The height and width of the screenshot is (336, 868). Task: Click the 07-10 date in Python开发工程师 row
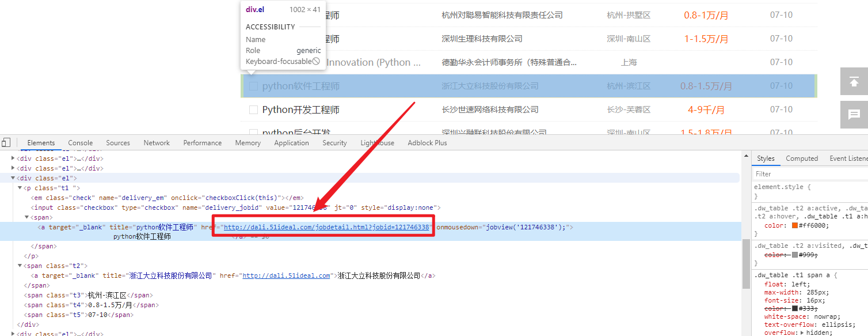781,110
